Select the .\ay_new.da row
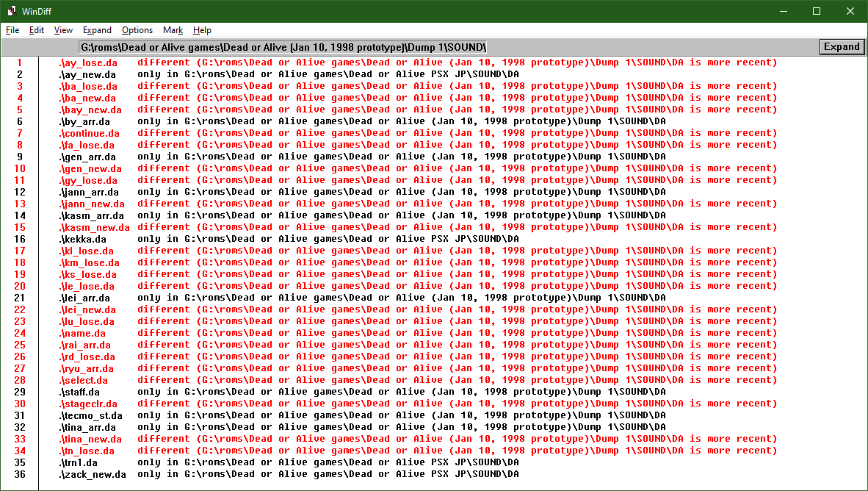Viewport: 868px width, 491px height. coord(289,74)
